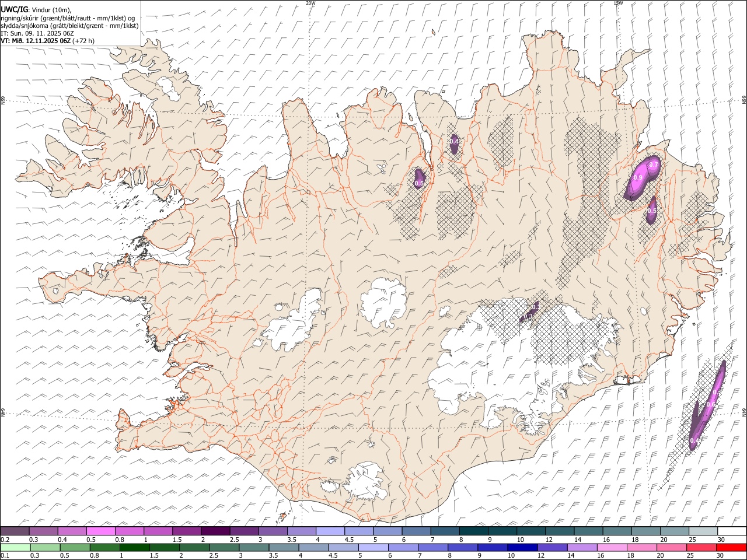
Task: Click snow legend swatch between 0.2 and 0.3
Action: (15, 531)
